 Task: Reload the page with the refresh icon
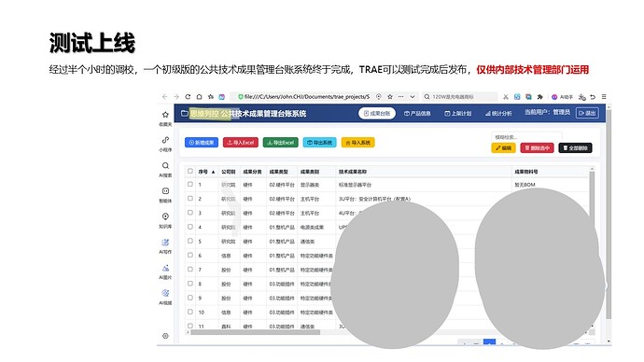pyautogui.click(x=188, y=97)
